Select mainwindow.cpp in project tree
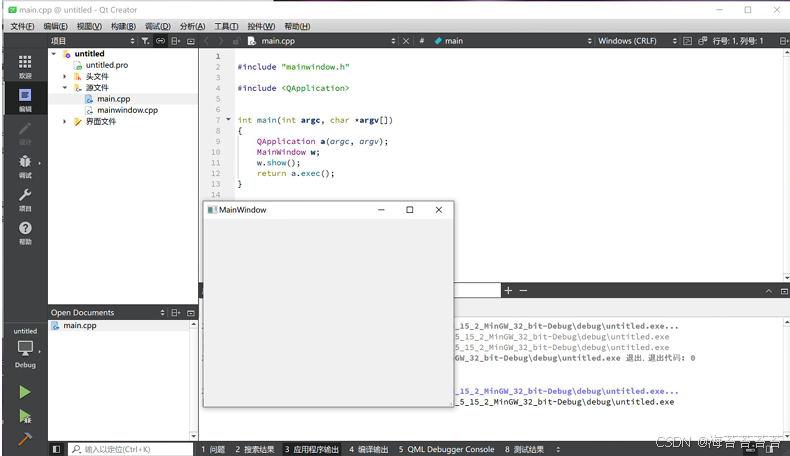 tap(127, 110)
